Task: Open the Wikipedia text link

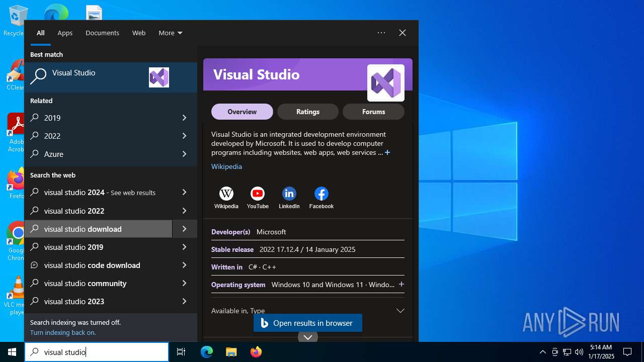Action: click(226, 166)
